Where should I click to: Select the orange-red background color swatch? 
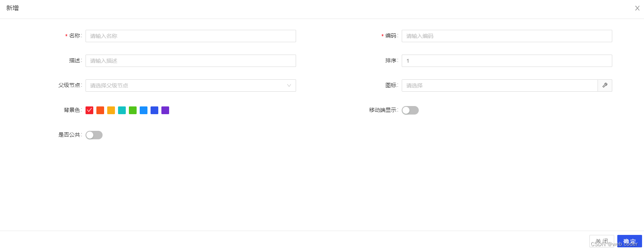(x=100, y=110)
